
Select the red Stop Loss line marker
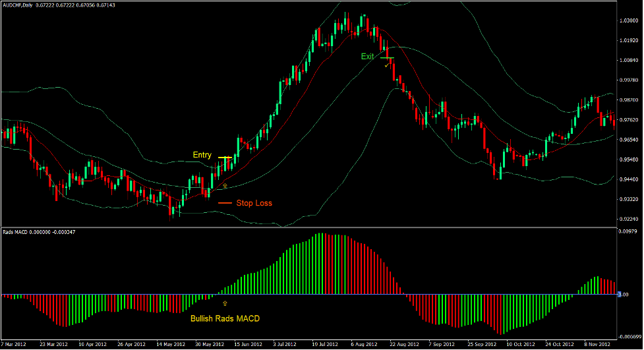pos(225,203)
